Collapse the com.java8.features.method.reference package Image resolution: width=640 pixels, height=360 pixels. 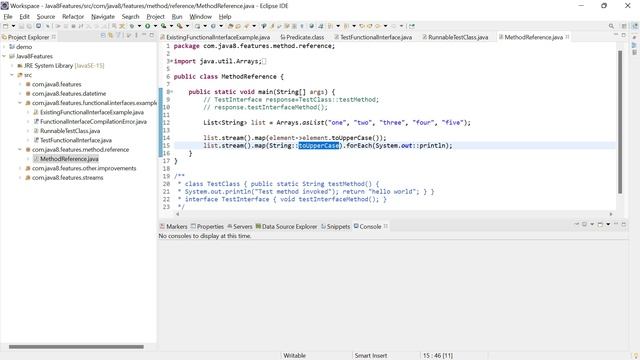[20, 149]
